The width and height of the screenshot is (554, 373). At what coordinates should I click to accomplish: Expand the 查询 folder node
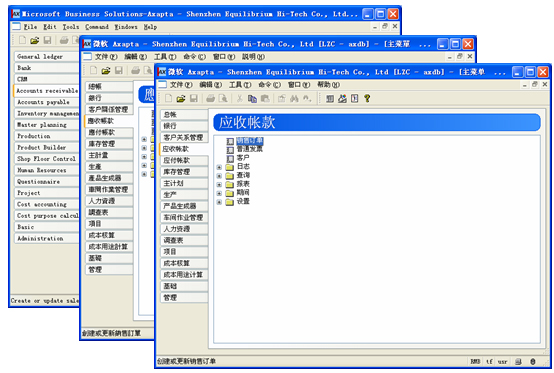pos(219,176)
